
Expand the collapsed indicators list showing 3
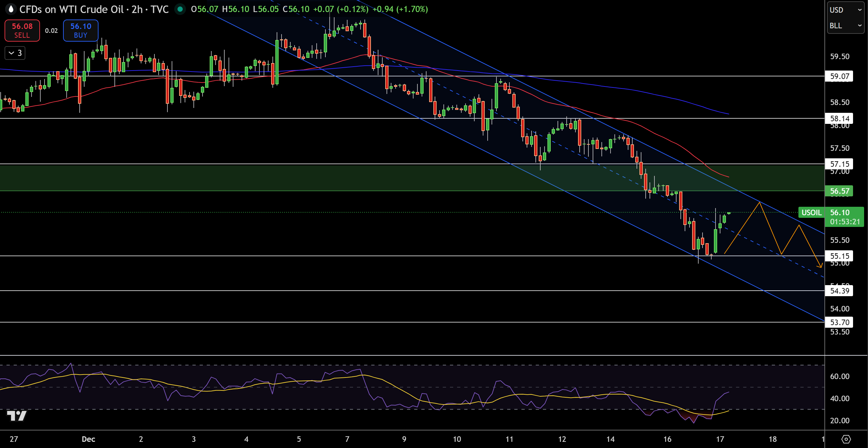coord(15,53)
